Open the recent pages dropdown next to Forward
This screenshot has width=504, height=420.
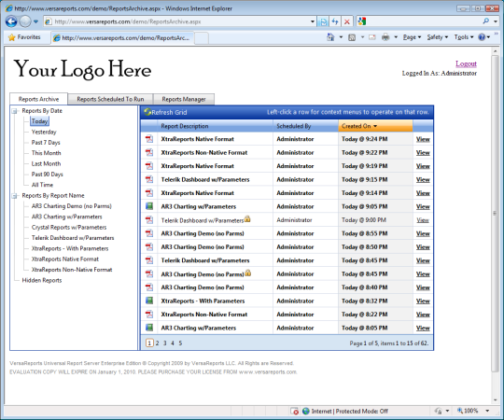[x=35, y=21]
